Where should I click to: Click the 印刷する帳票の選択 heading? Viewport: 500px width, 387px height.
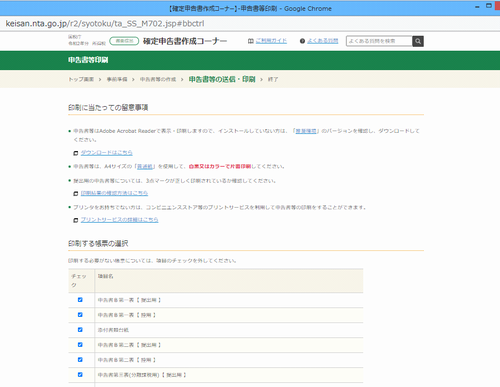pyautogui.click(x=98, y=244)
